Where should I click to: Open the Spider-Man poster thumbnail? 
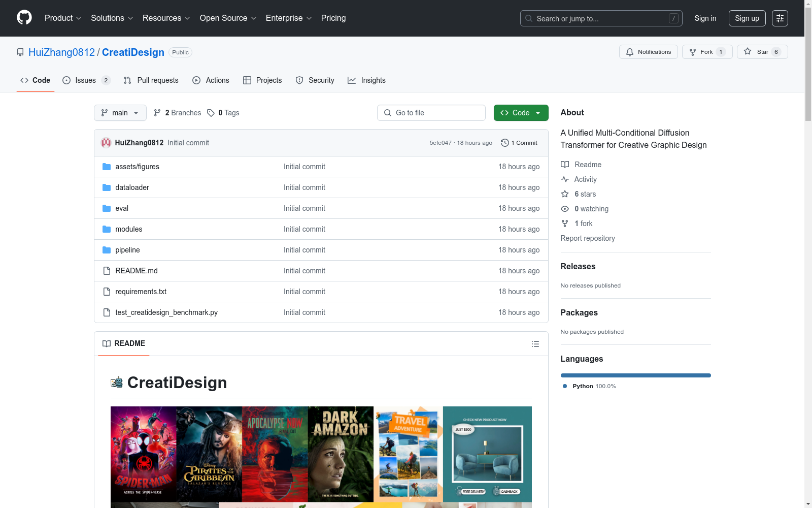point(143,454)
